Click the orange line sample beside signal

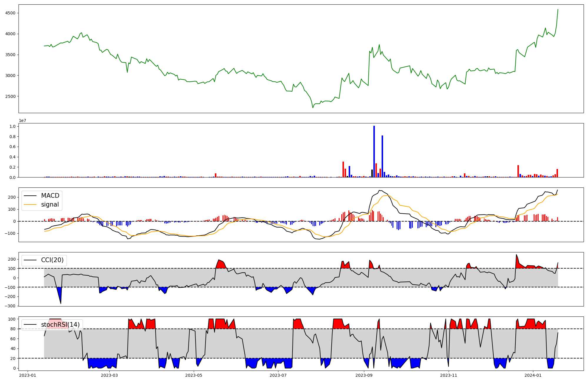(x=30, y=205)
